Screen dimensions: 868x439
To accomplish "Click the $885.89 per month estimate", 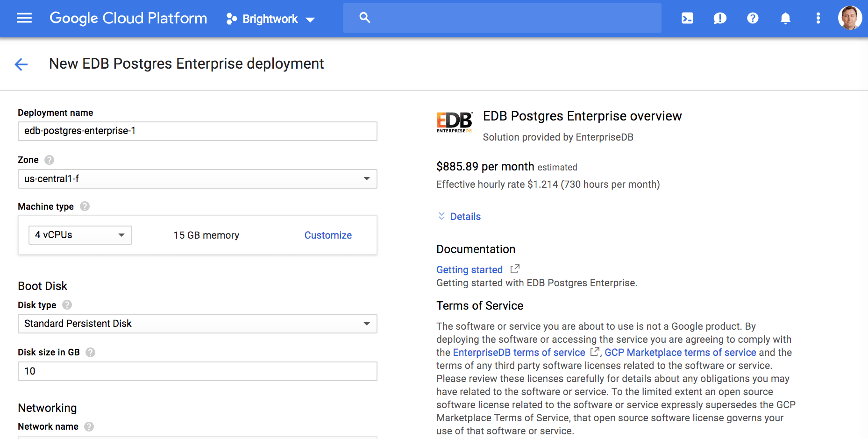I will tap(485, 167).
